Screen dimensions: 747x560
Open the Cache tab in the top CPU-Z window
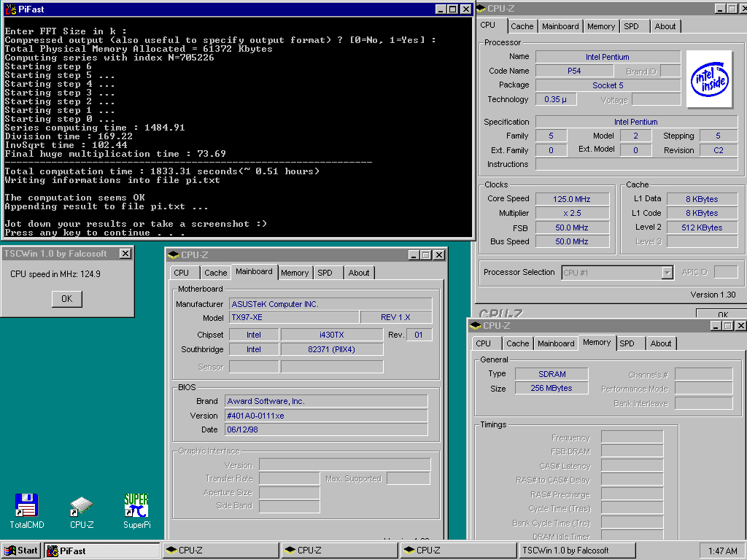point(522,27)
